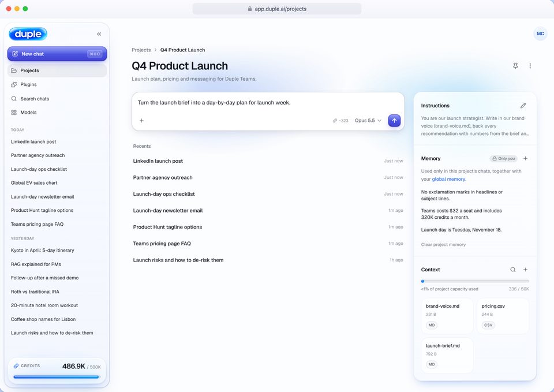554x392 pixels.
Task: Edit Instructions with the pencil icon
Action: pos(523,106)
